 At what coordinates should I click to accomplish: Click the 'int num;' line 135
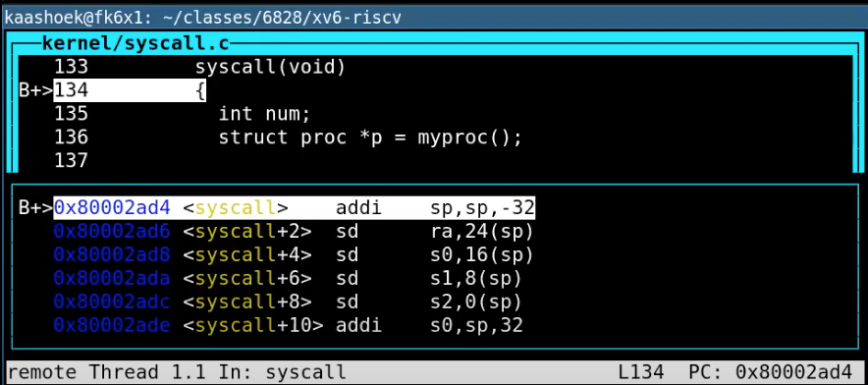click(182, 114)
